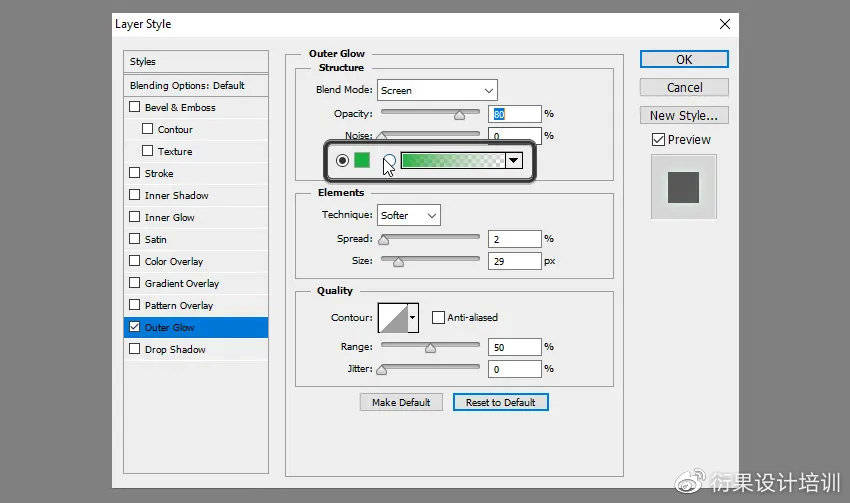Select the Stroke style entry
The image size is (850, 503).
pyautogui.click(x=160, y=174)
